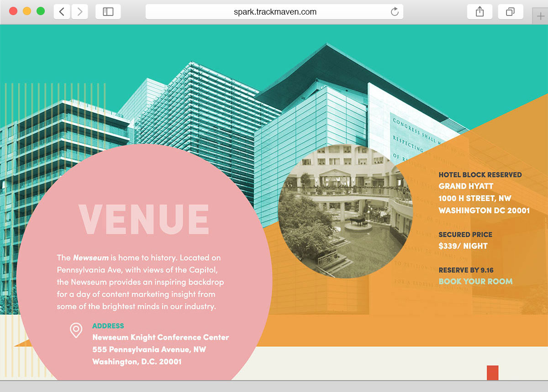The width and height of the screenshot is (548, 392).
Task: Follow the BOOK YOUR ROOM link
Action: point(475,281)
